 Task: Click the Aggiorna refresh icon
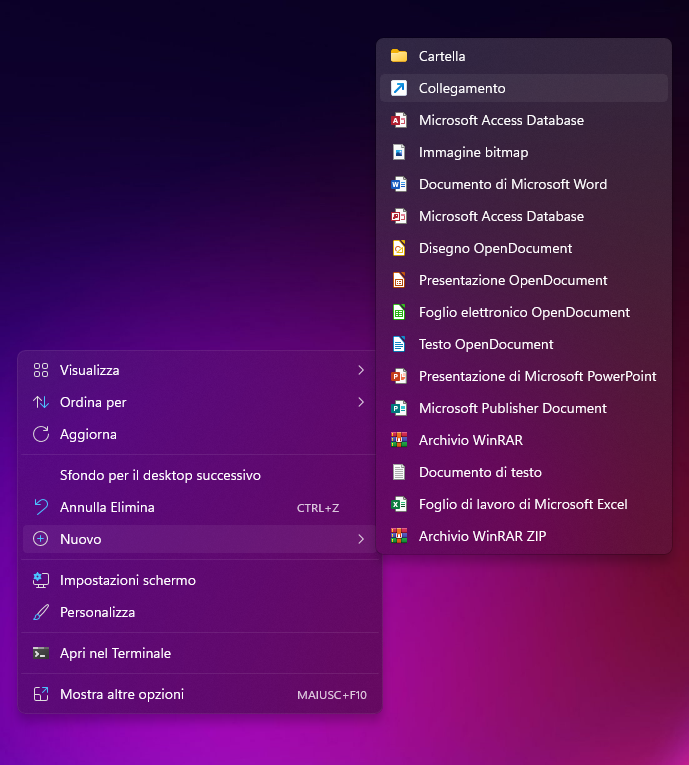[41, 434]
